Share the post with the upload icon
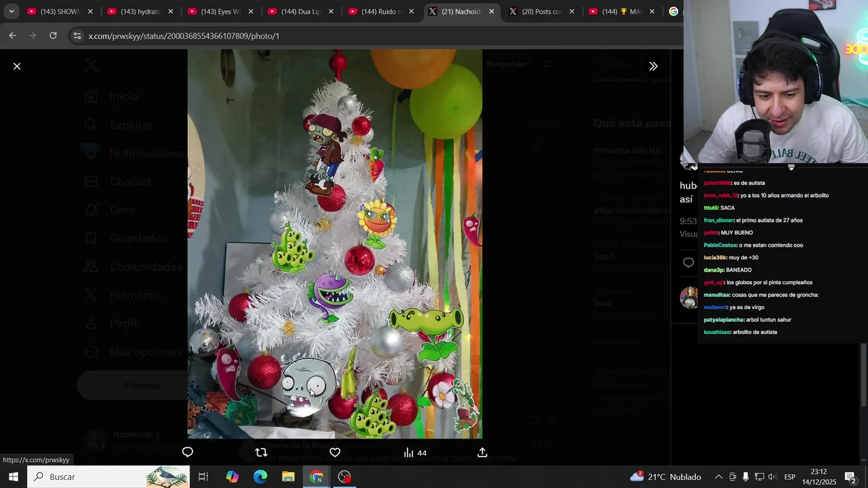868x488 pixels. coord(482,452)
